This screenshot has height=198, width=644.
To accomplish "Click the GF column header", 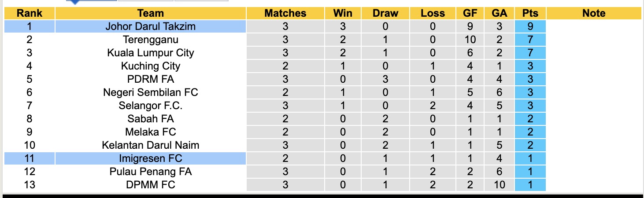I will tap(470, 13).
